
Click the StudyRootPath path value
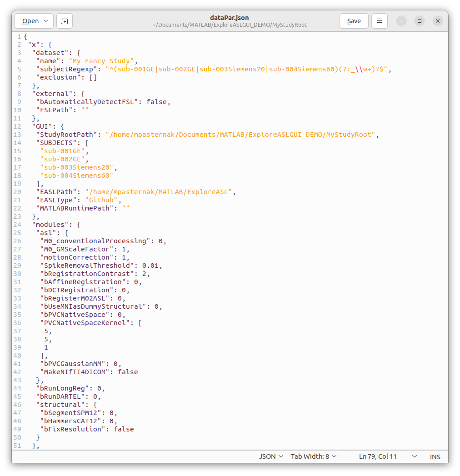[x=240, y=135]
